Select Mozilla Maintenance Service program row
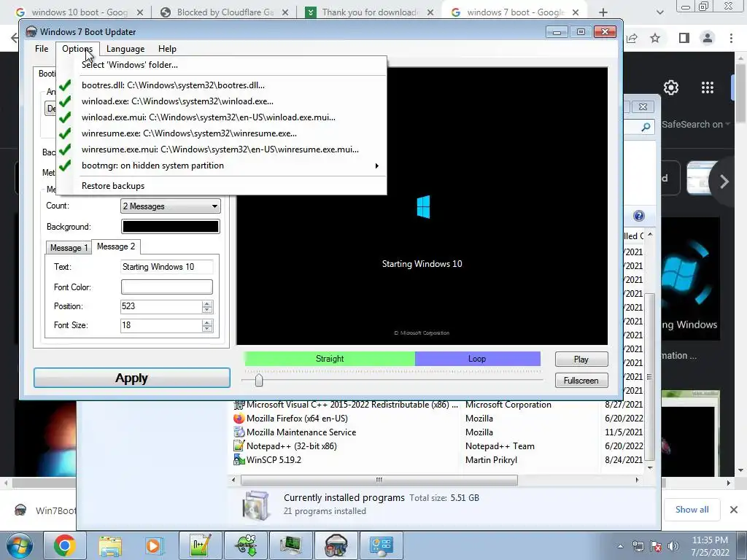Image resolution: width=747 pixels, height=560 pixels. click(438, 432)
